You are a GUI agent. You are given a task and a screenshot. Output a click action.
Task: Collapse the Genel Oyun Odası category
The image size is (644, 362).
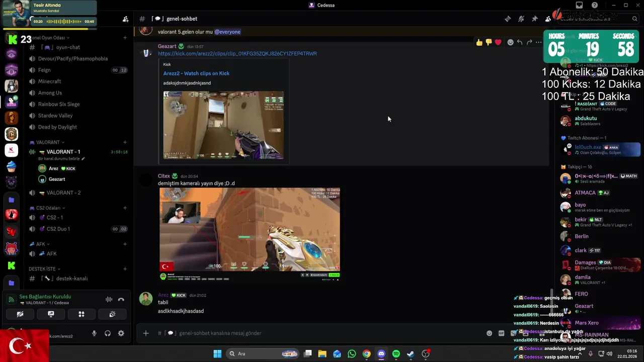[49, 38]
